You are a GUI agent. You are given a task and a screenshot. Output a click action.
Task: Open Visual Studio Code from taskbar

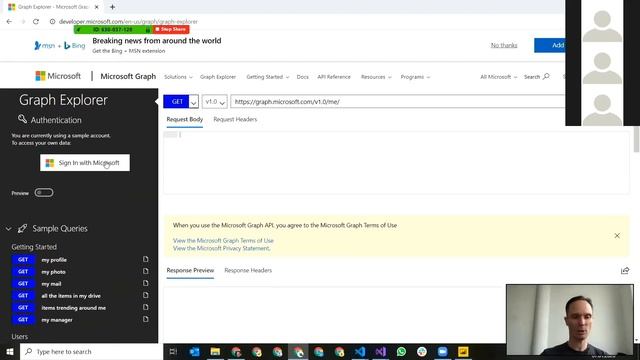[x=360, y=351]
